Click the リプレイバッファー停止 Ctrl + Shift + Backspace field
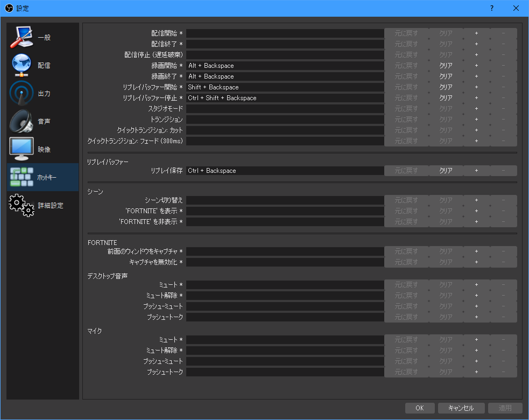The width and height of the screenshot is (529, 420). pyautogui.click(x=285, y=98)
